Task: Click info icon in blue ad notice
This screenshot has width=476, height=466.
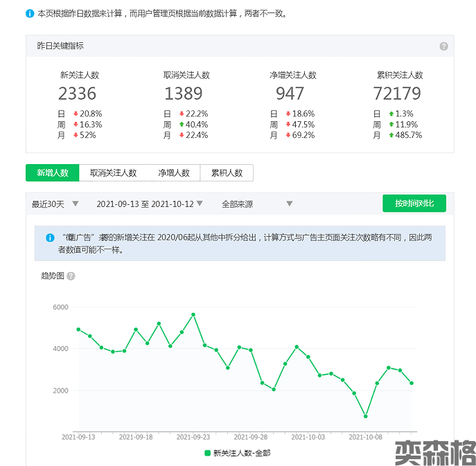Action: click(50, 238)
